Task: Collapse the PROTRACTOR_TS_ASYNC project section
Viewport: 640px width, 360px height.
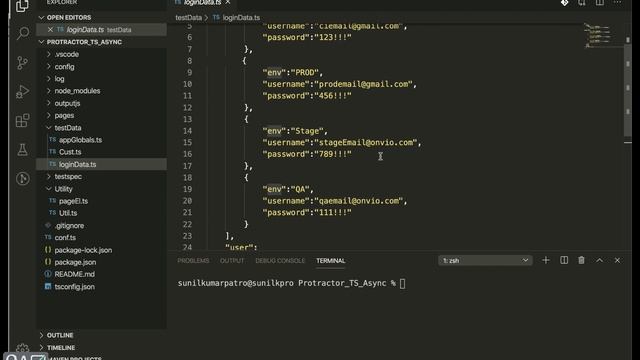Action: [84, 42]
